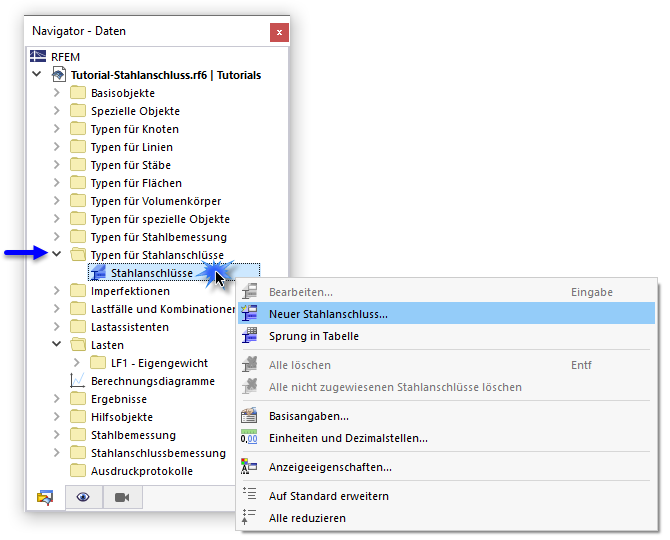Select the Berechnungsdiagramme tree item

(153, 381)
